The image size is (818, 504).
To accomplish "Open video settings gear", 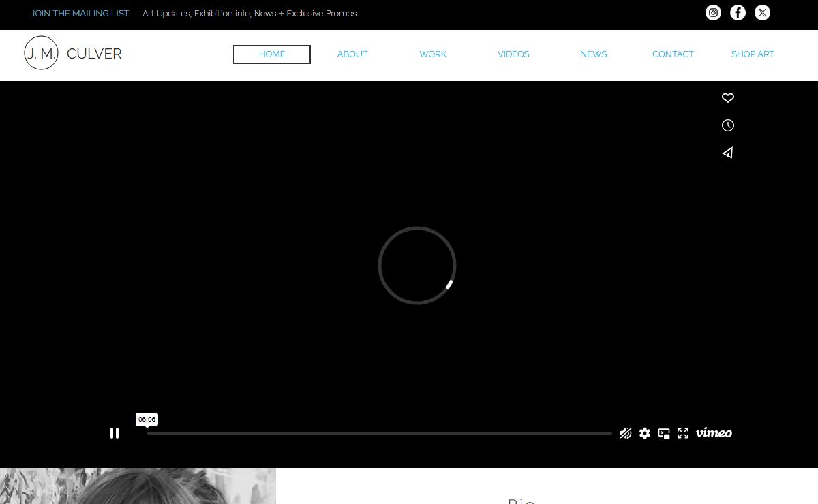I will tap(645, 433).
